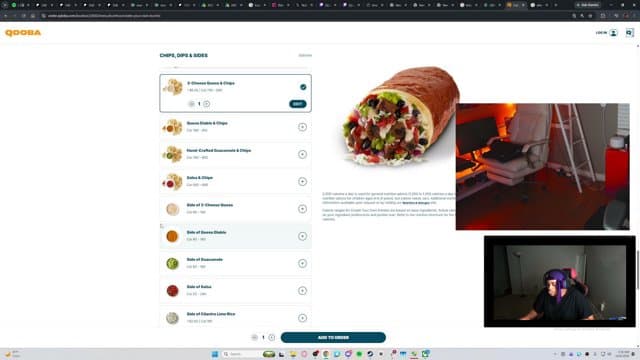Screen dimensions: 640x360
Task: Click the Salsa & Chips thumbnail
Action: tap(172, 182)
